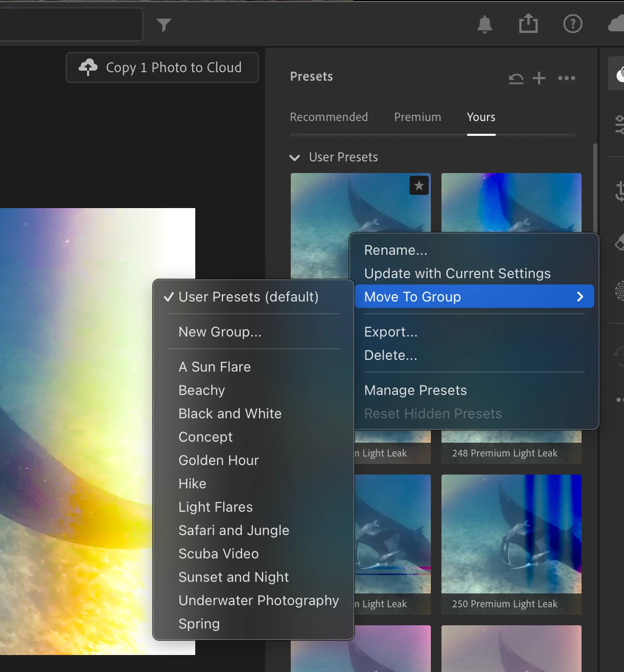Apply the 250 Premium Light Leak preset
624x672 pixels.
[x=512, y=544]
